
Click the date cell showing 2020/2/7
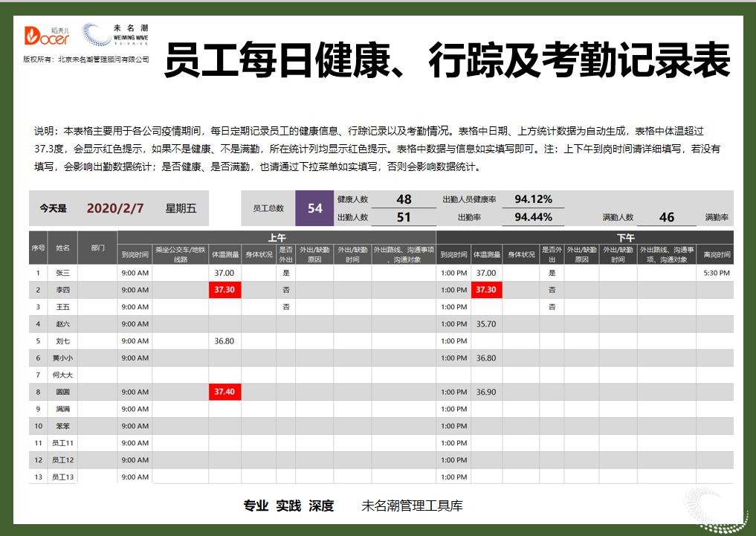click(x=109, y=208)
